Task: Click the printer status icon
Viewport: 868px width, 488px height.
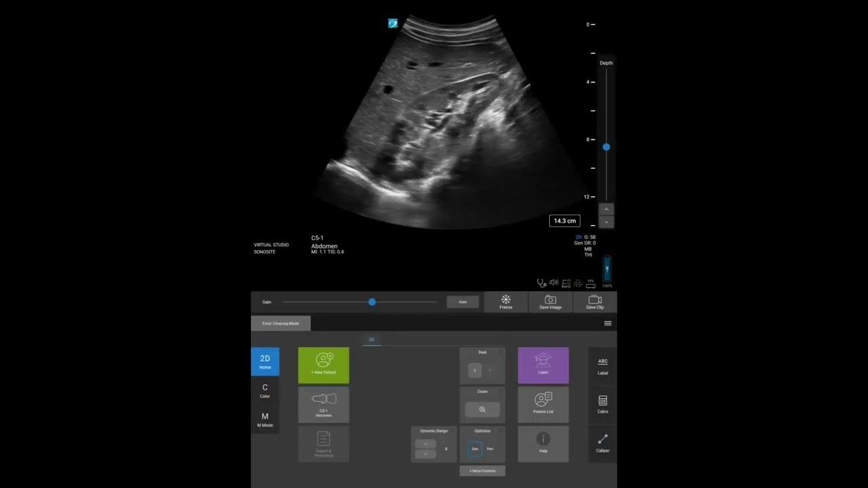Action: click(578, 283)
